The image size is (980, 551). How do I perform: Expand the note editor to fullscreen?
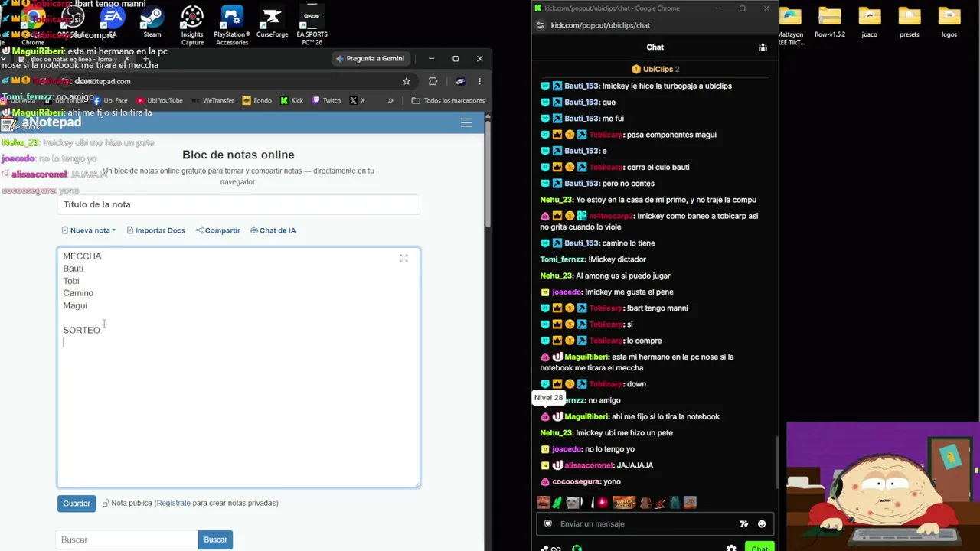[403, 259]
